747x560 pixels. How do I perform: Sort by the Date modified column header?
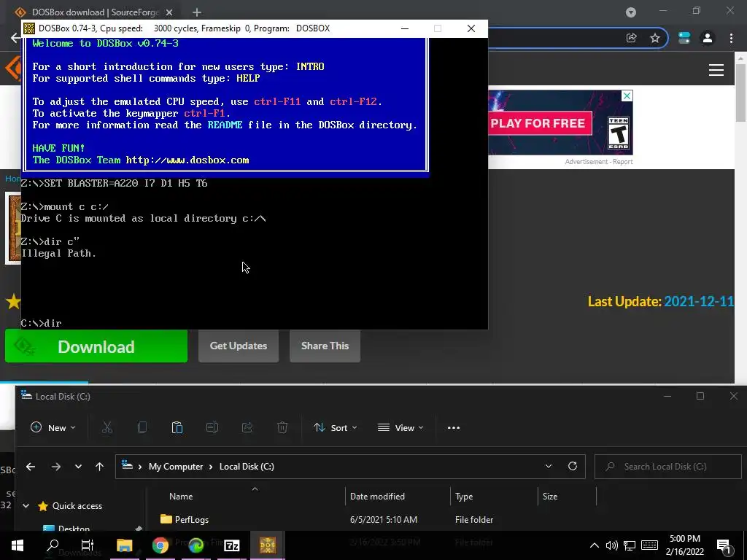coord(377,496)
